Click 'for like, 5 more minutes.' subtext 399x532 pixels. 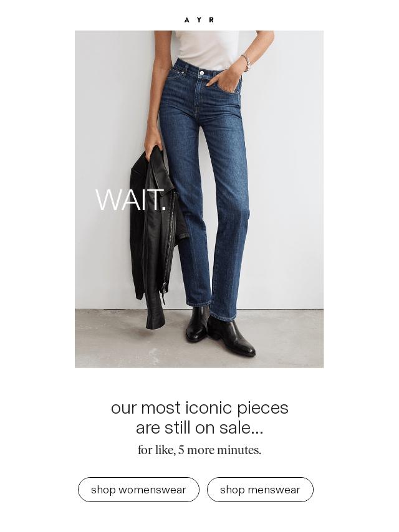199,450
